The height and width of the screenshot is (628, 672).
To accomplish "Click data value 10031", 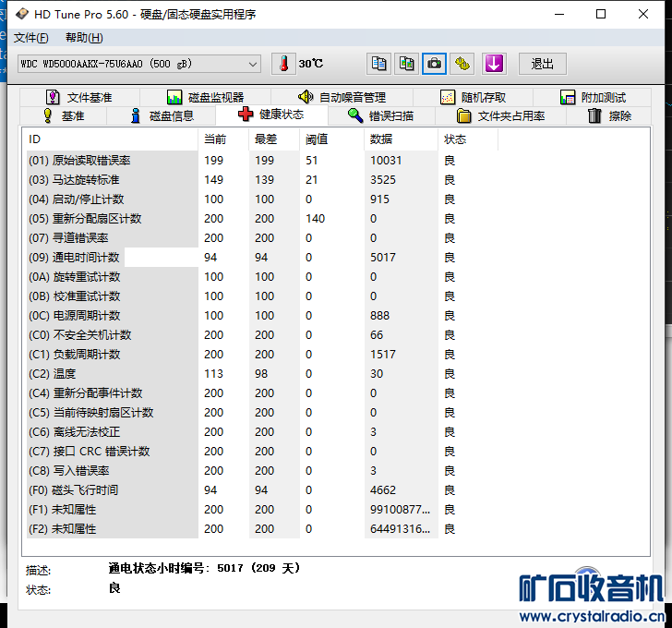I will [x=386, y=161].
